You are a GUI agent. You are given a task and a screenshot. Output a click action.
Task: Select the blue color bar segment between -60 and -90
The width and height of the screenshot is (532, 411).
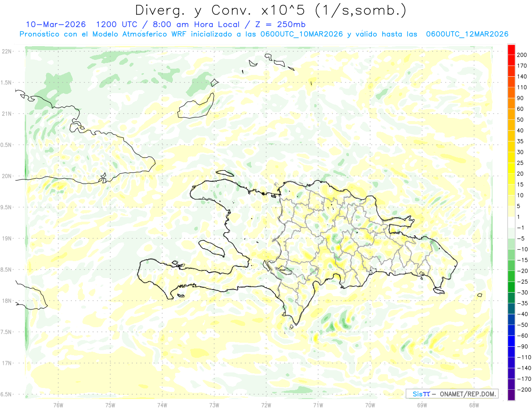[511, 341]
